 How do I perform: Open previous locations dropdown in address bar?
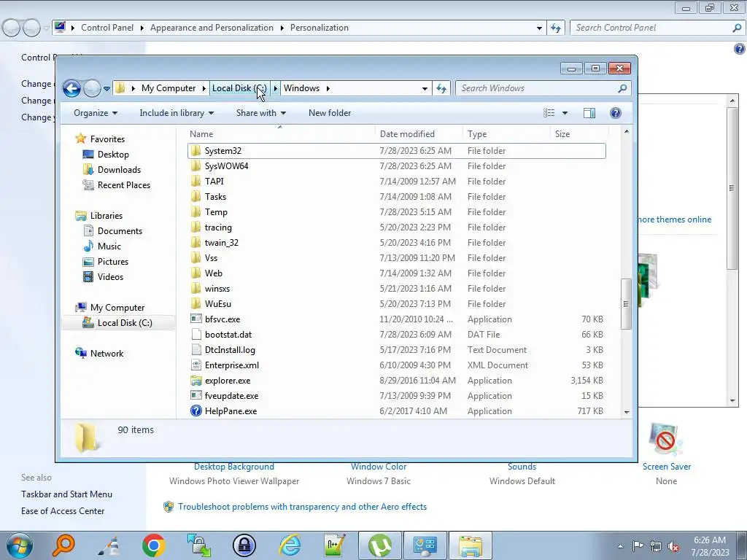425,88
